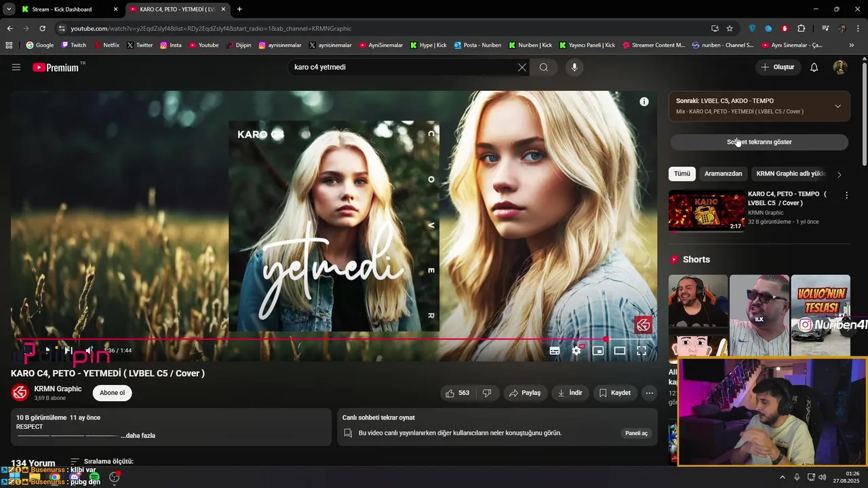Screen dimensions: 868x488
Task: Open browser extensions puzzle icon
Action: [x=802, y=28]
